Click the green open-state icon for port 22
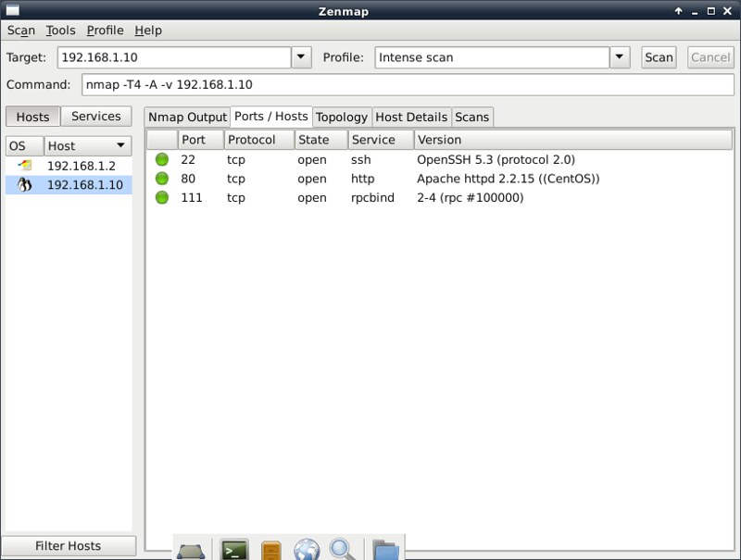741x560 pixels. click(162, 159)
